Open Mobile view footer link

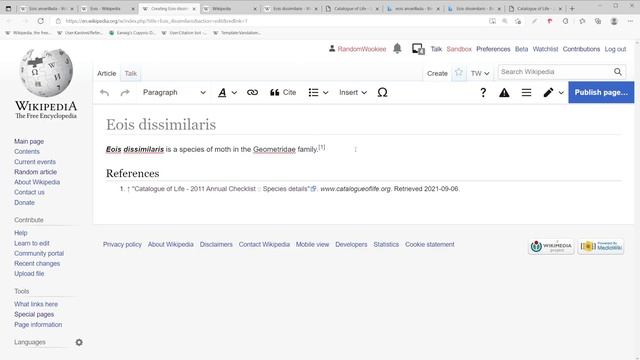tap(312, 244)
